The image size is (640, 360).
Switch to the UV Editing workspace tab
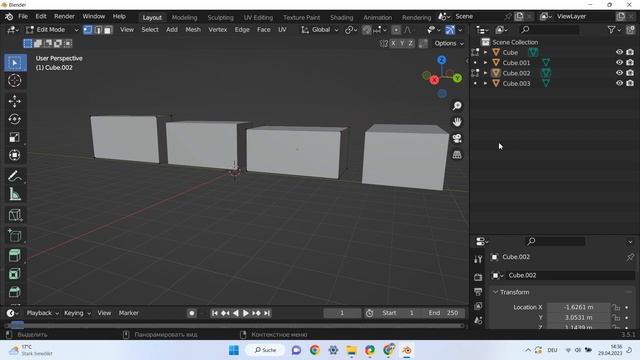point(258,18)
